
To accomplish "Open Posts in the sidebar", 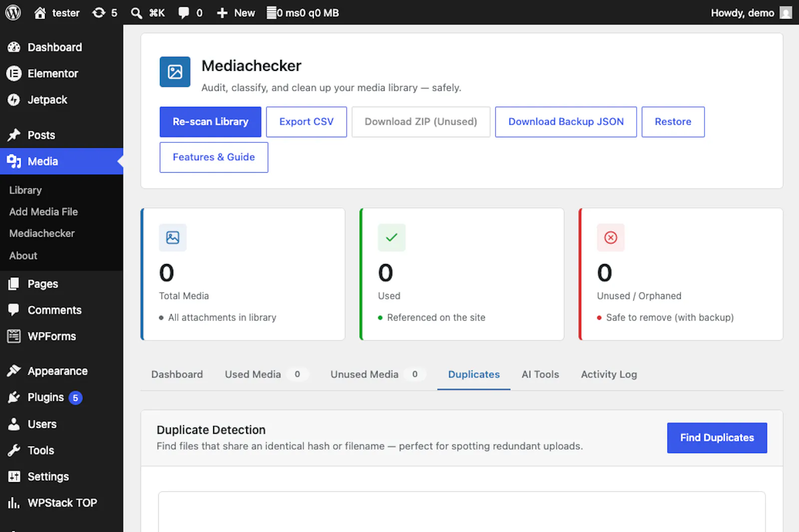I will [61, 135].
